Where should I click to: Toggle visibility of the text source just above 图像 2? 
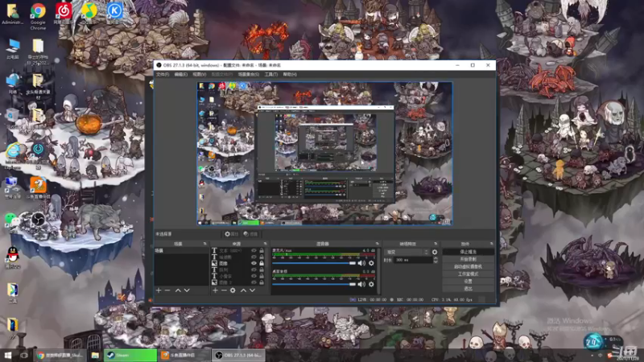[x=254, y=276]
